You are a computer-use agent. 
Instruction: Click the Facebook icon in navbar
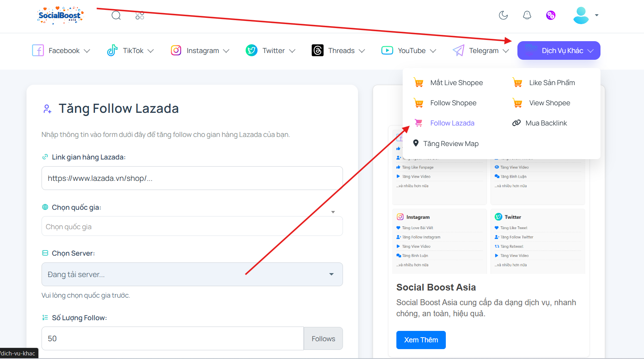coord(38,51)
